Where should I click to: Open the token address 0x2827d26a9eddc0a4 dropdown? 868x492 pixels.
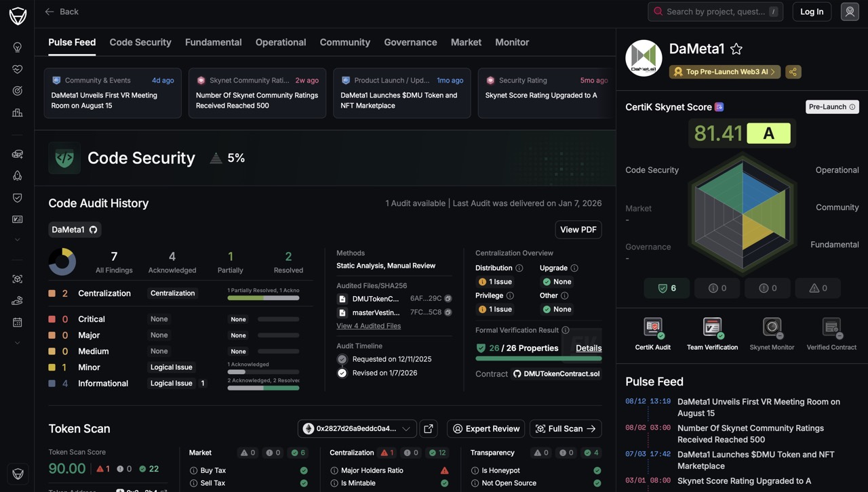pos(357,428)
